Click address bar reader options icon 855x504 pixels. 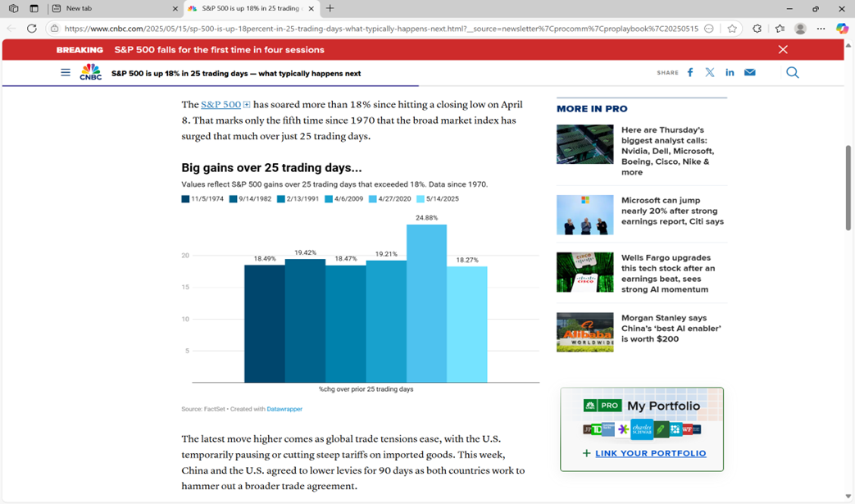coord(709,29)
